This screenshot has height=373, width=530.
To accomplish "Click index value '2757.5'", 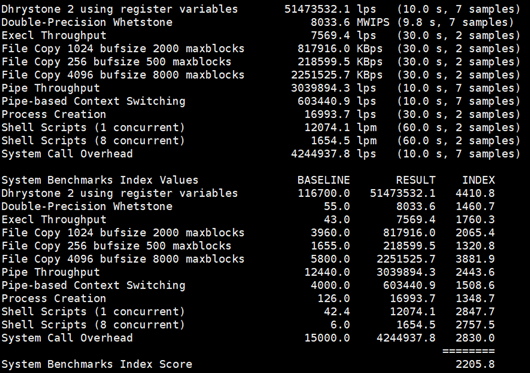I will 475,325.
